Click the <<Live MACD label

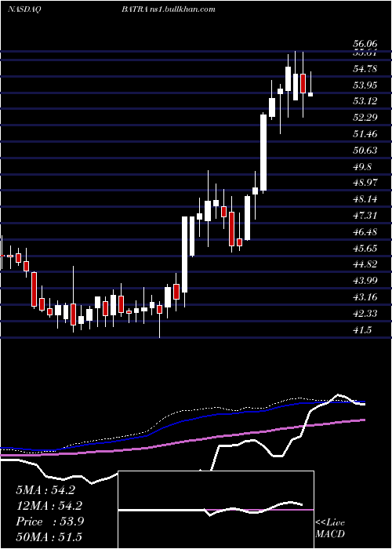pyautogui.click(x=330, y=528)
